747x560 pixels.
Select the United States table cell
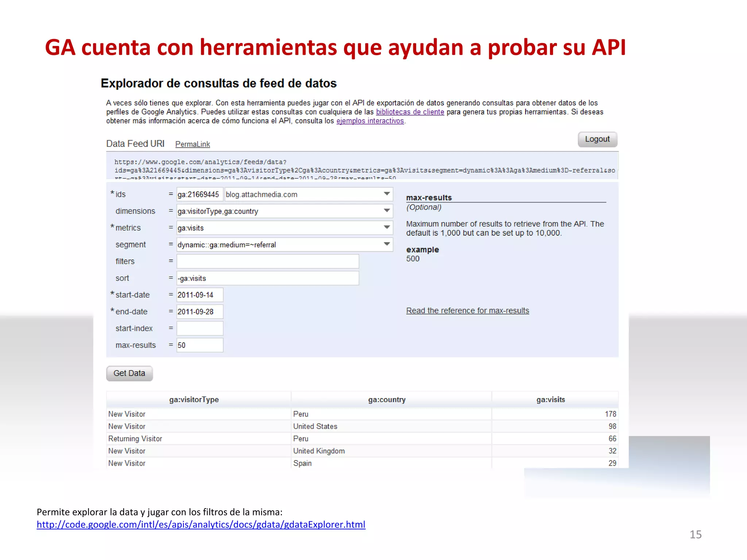391,426
